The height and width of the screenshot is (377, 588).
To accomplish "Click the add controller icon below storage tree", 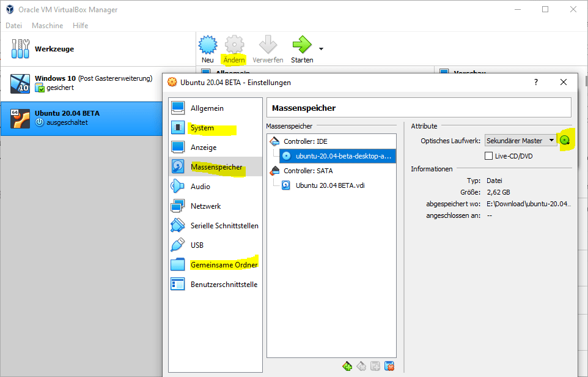I will (347, 366).
